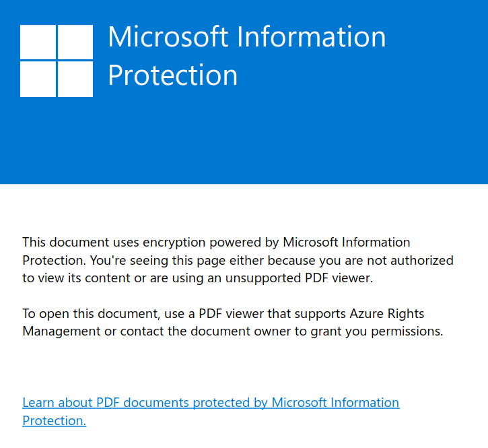Click the bottom-right square of the logo
Screen dimensions: 488x448
pos(75,79)
